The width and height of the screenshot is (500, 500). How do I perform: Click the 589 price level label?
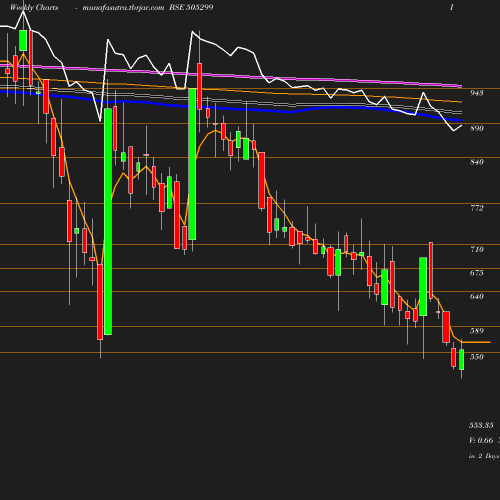click(x=476, y=331)
